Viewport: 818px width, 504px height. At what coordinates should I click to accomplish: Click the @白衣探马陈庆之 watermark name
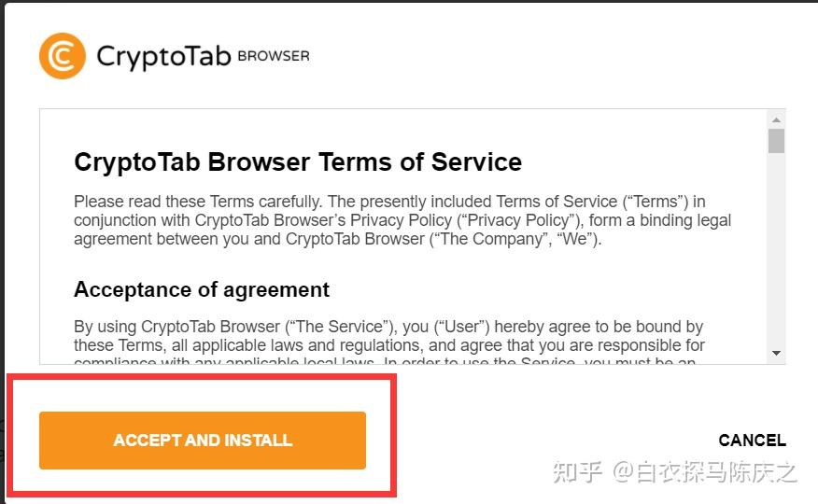704,472
